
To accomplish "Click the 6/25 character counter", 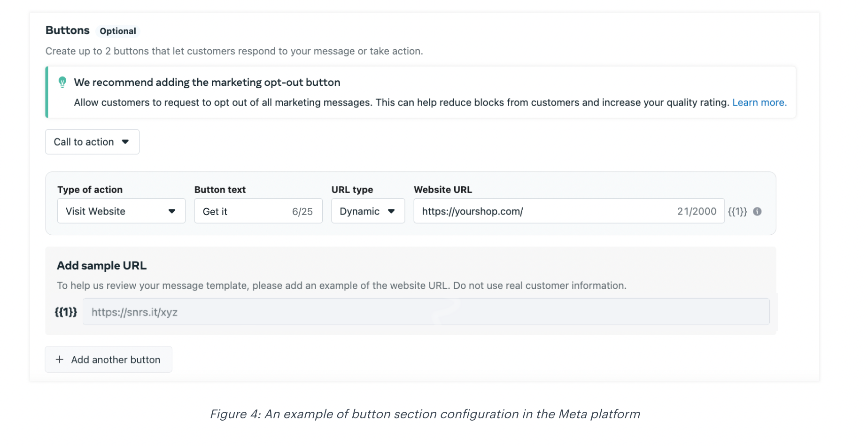I will point(303,212).
